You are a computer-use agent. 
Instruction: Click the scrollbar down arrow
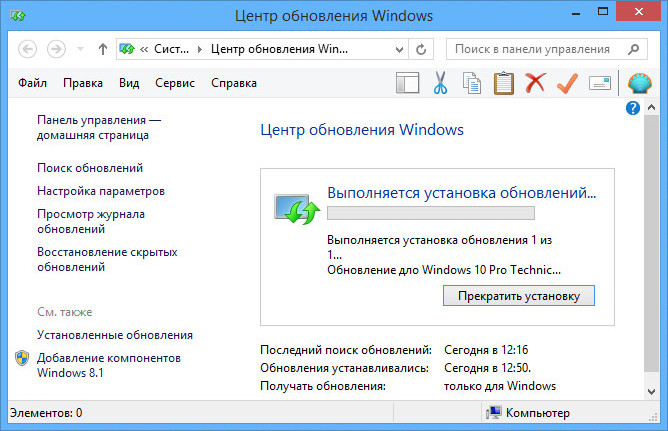651,391
